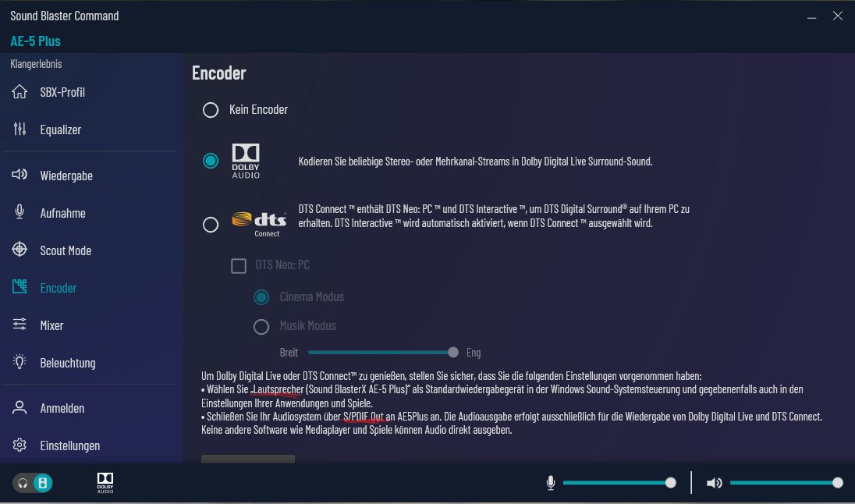Open SBX-Profil home icon

tap(20, 91)
